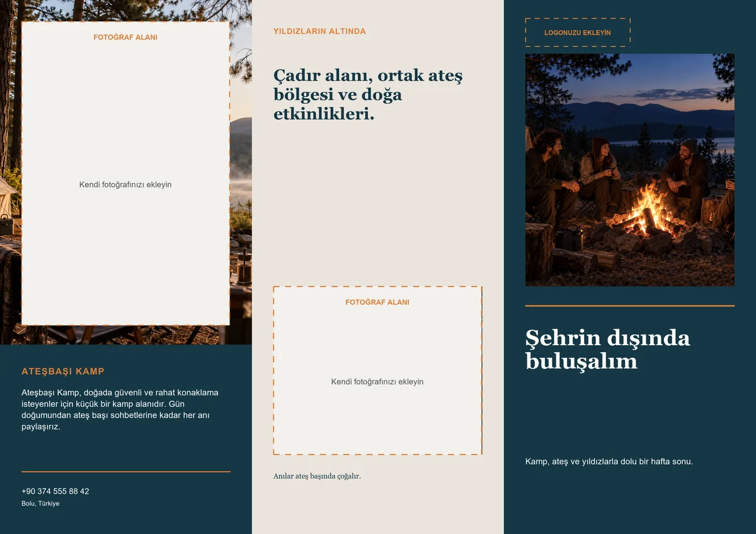Select 'Kamp, ateş ve yıldızlarla dolu bir hafta sonu.'

click(x=609, y=462)
